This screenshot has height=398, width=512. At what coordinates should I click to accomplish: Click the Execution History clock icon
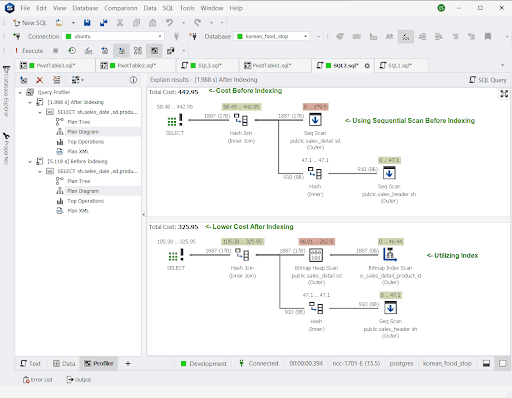pyautogui.click(x=72, y=51)
